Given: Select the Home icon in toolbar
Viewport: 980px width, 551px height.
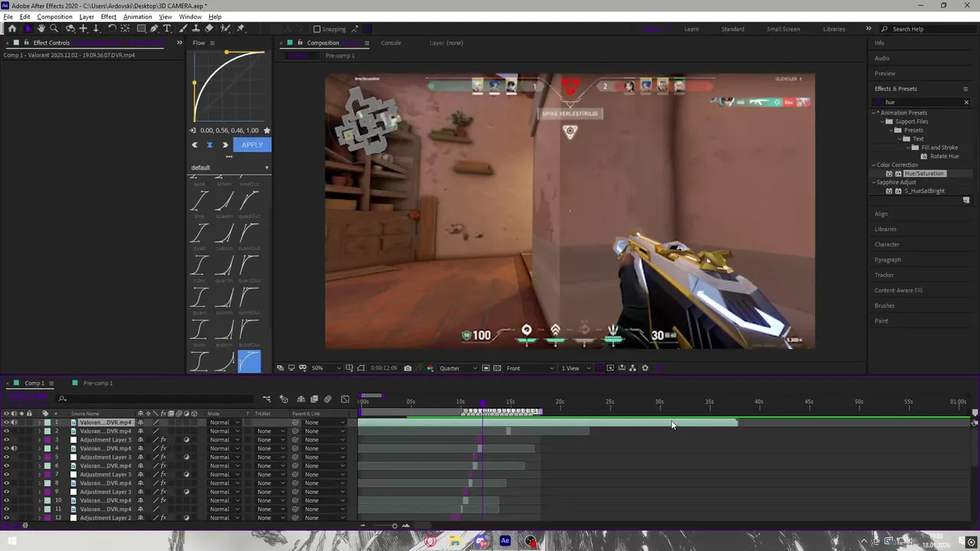Looking at the screenshot, I should [x=11, y=28].
